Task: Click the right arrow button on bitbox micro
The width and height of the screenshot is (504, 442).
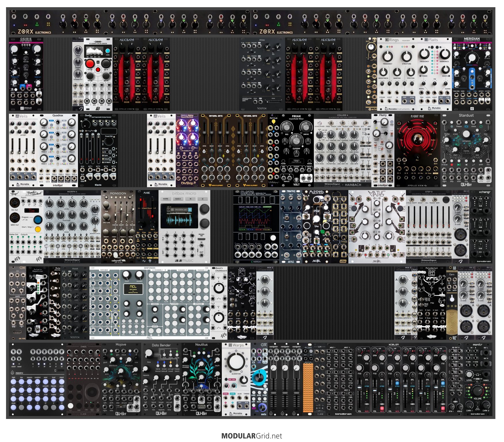Action: pos(203,199)
